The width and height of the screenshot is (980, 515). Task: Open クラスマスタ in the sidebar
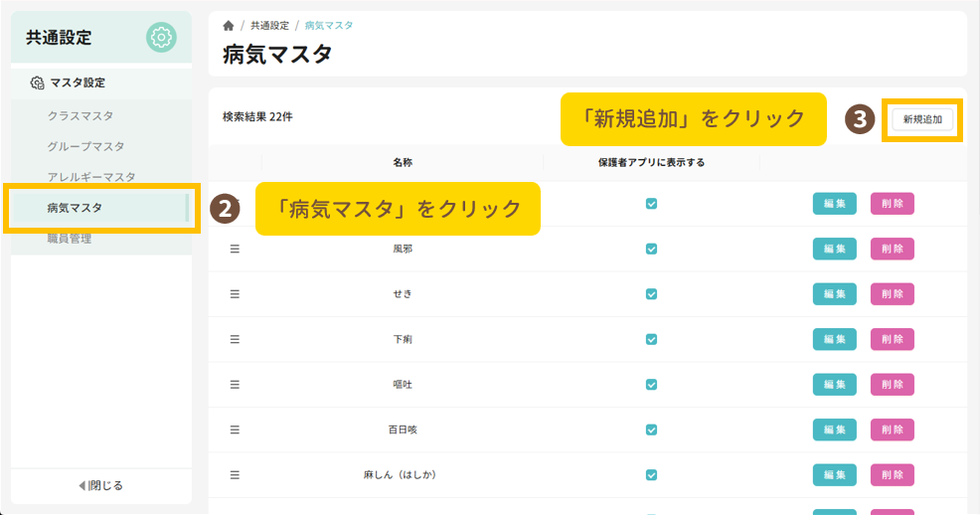click(81, 116)
